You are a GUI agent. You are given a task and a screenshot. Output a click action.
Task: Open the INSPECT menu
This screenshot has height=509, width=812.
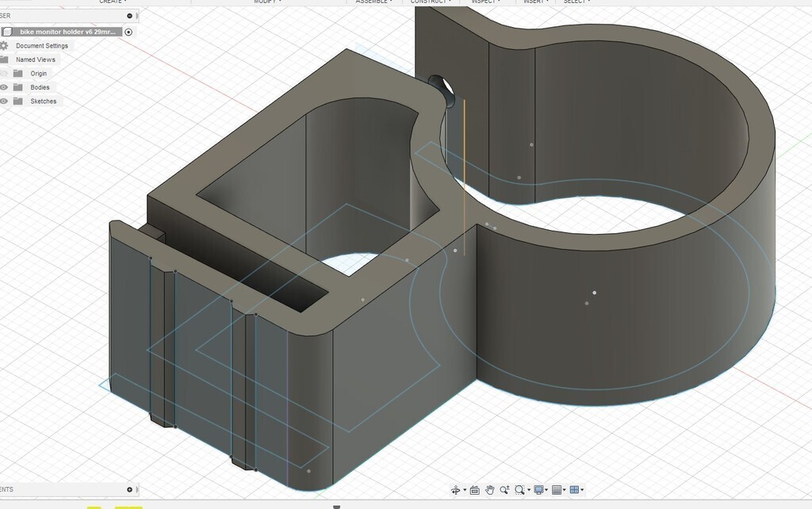485,2
